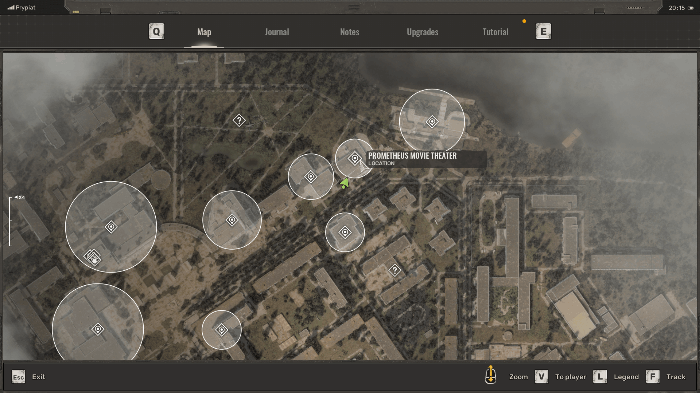Click the in-game clock display

pyautogui.click(x=677, y=8)
